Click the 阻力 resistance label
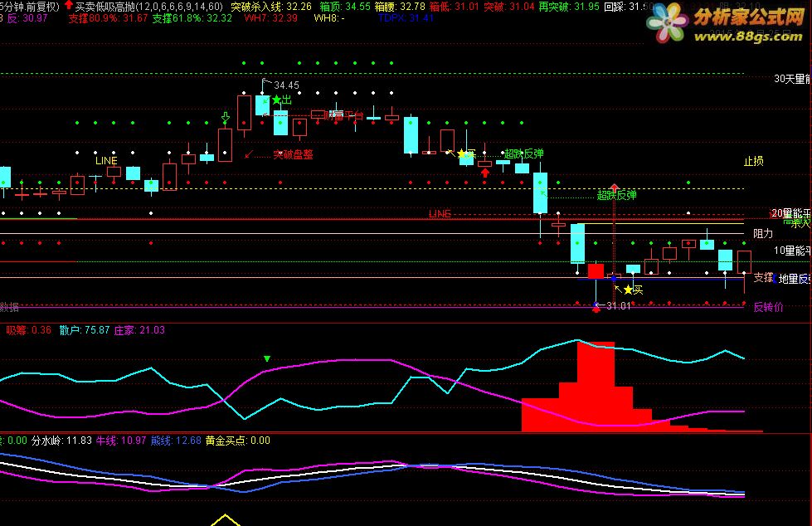This screenshot has width=812, height=526. coord(763,234)
